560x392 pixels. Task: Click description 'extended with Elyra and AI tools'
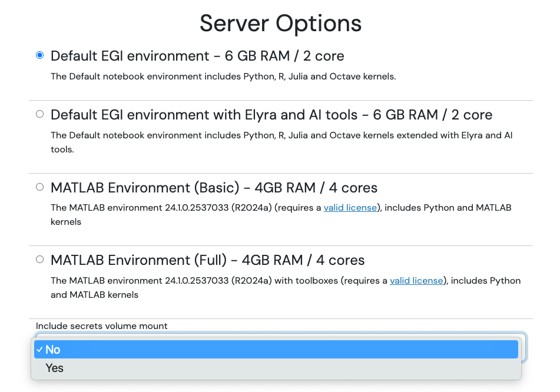[281, 142]
